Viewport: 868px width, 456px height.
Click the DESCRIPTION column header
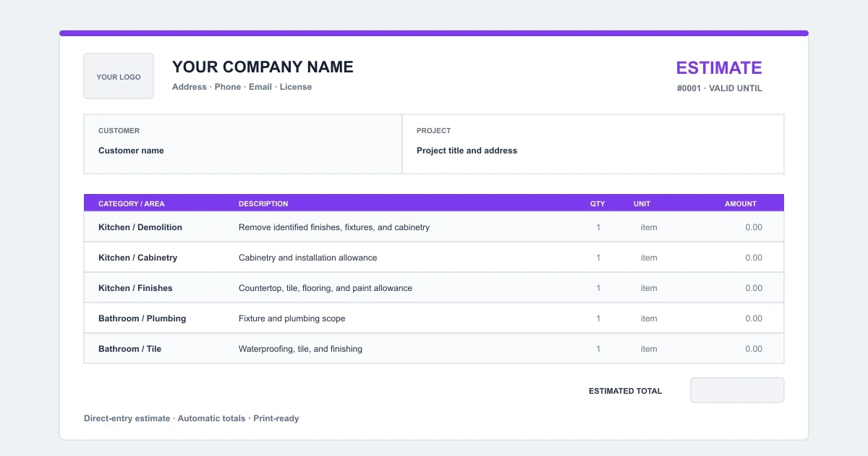pyautogui.click(x=263, y=204)
